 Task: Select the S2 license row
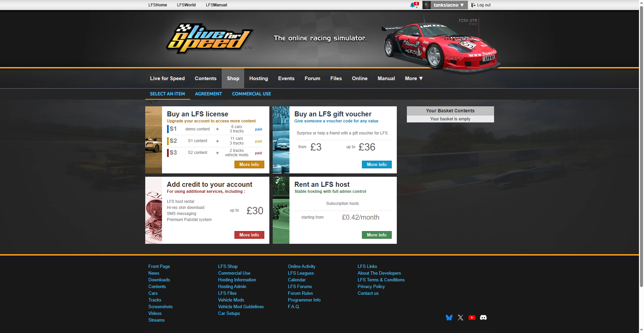click(x=215, y=141)
